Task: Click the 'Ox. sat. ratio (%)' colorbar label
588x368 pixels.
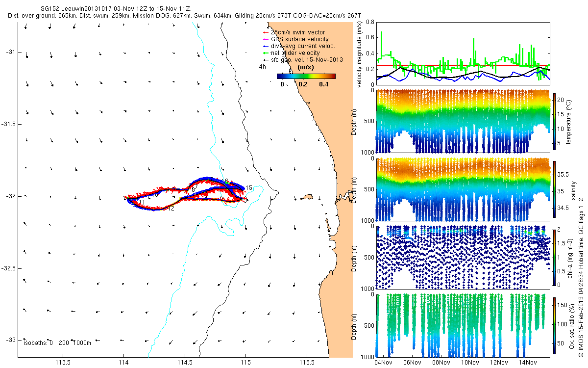Action: pyautogui.click(x=572, y=325)
